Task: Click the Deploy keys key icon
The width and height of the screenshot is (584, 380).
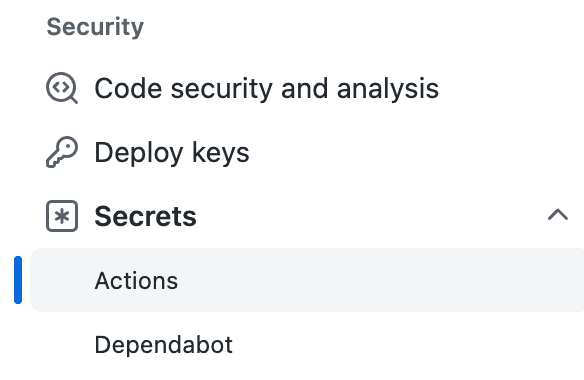Action: (x=62, y=152)
